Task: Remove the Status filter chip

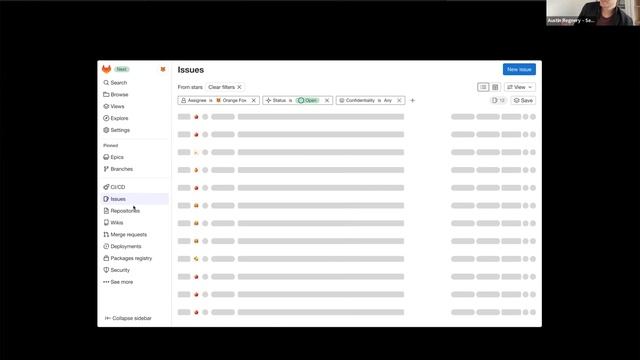Action: [x=327, y=100]
